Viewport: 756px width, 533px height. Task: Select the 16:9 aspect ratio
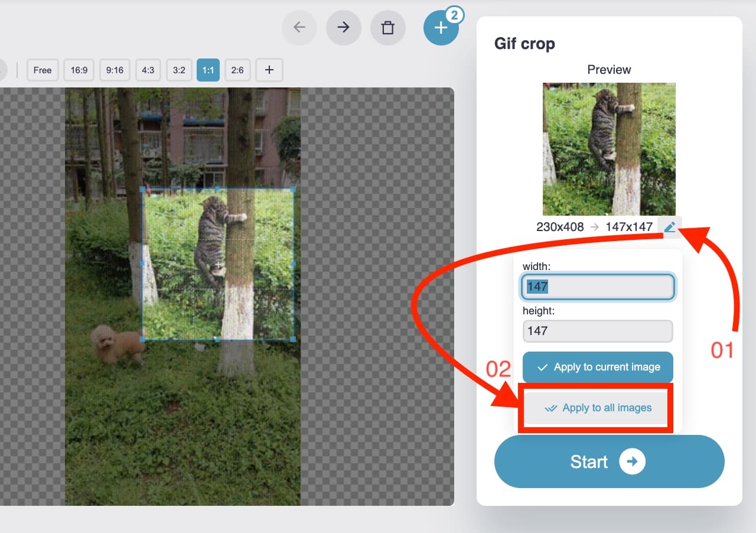(79, 70)
